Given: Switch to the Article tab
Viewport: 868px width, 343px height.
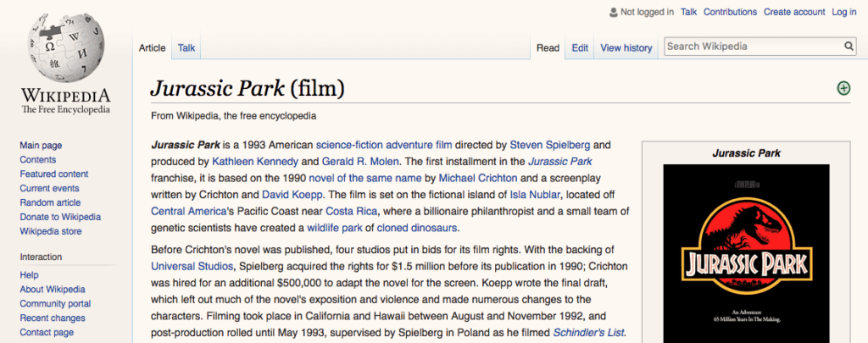Looking at the screenshot, I should pyautogui.click(x=153, y=48).
